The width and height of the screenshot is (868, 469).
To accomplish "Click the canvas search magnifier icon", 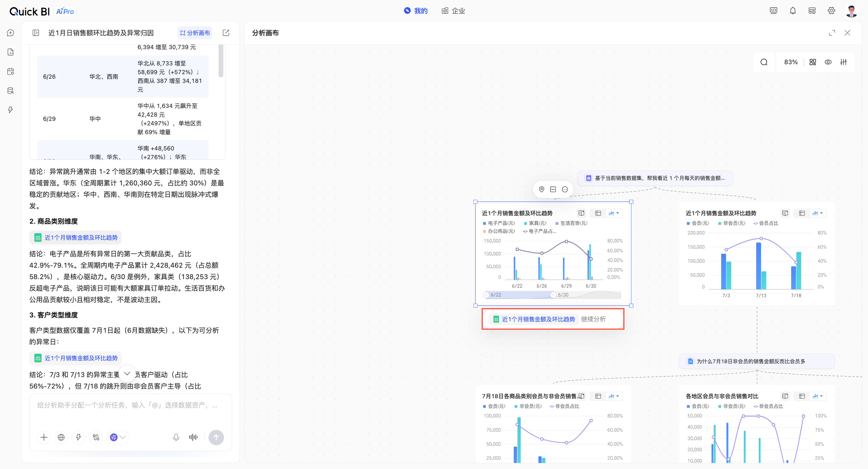I will [764, 62].
